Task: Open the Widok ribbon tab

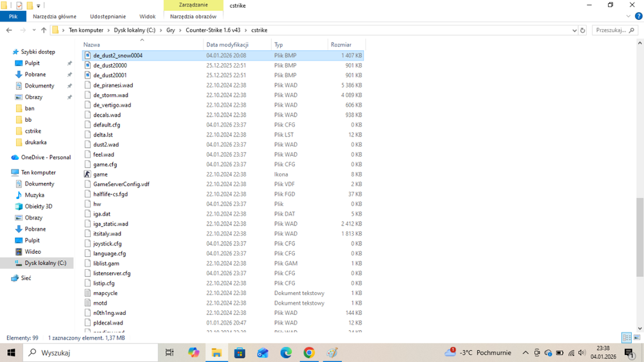Action: [147, 17]
